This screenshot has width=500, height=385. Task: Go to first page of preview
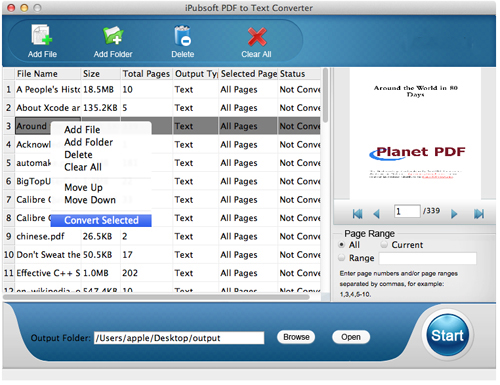[357, 214]
